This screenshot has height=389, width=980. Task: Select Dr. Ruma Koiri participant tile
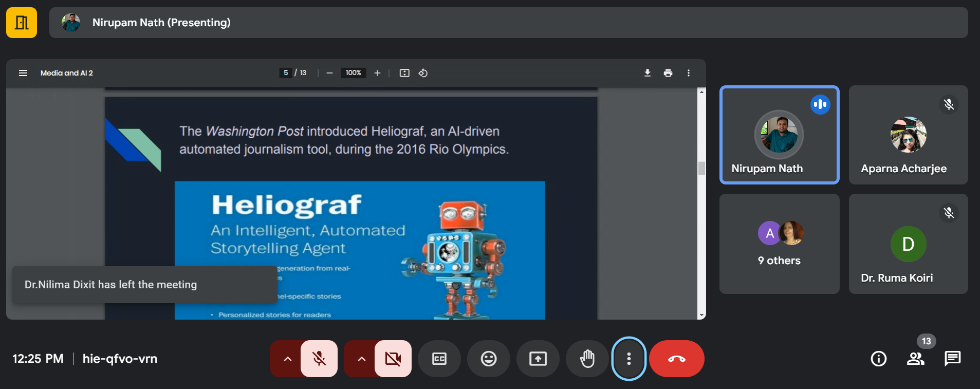909,244
